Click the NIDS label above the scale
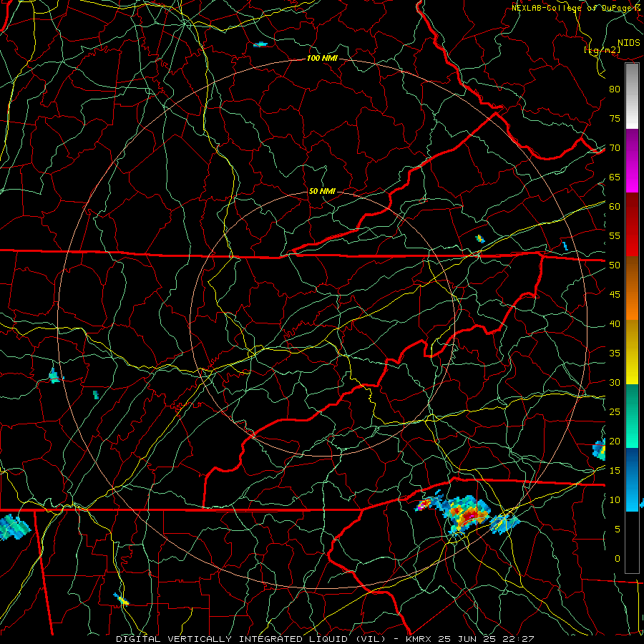644x644 pixels. (x=628, y=43)
